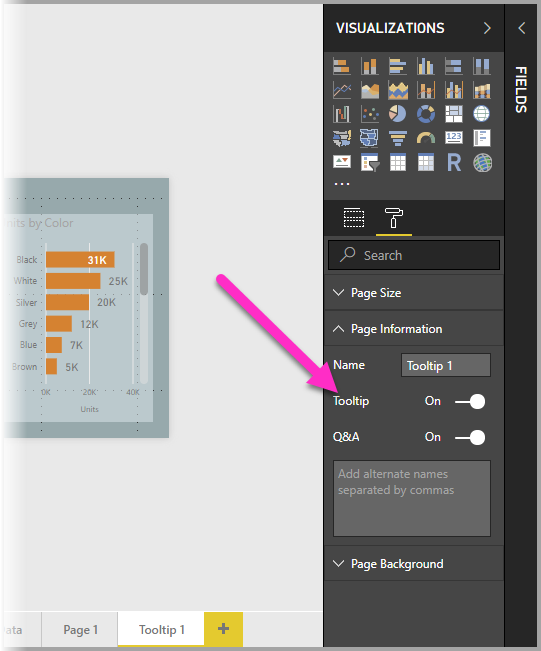Add a new page with the plus button
Image resolution: width=541 pixels, height=651 pixels.
pos(223,629)
